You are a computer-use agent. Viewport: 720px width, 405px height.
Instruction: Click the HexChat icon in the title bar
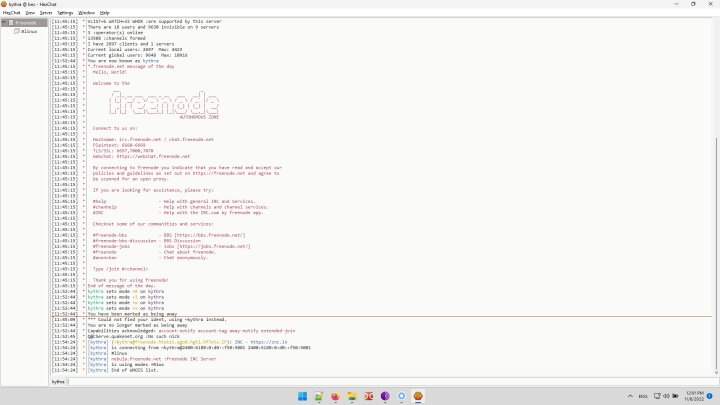pyautogui.click(x=4, y=4)
